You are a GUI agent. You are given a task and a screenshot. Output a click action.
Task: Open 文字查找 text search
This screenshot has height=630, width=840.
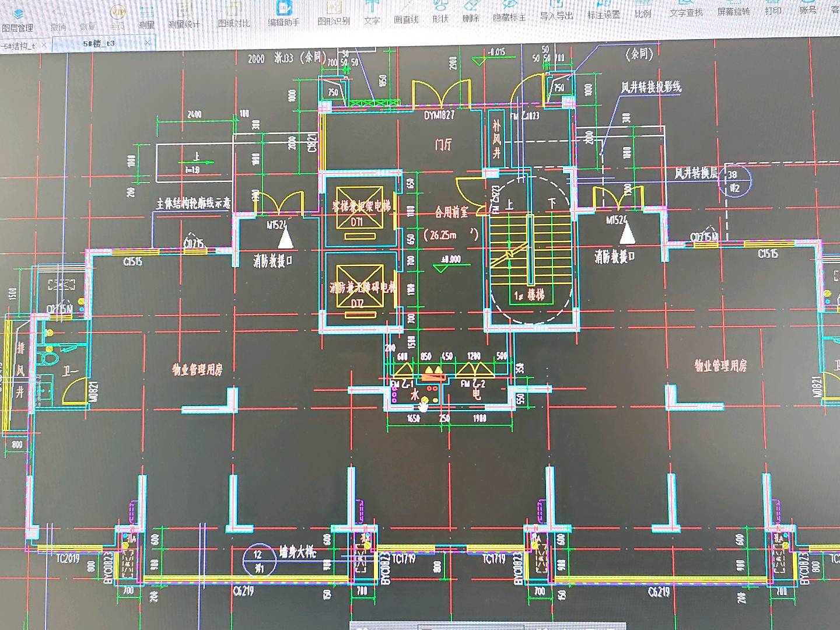686,9
